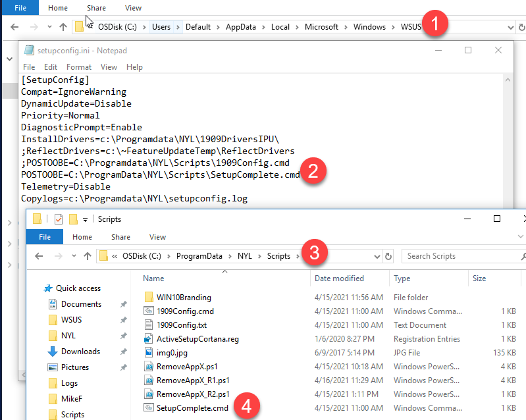
Task: Click Notepad scroll-up arrow
Action: pyautogui.click(x=508, y=80)
